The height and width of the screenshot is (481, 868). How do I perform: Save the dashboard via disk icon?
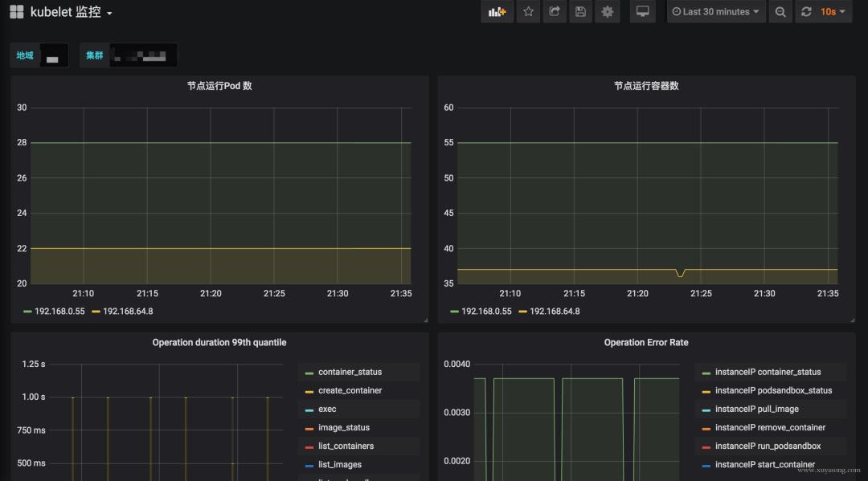(x=580, y=11)
